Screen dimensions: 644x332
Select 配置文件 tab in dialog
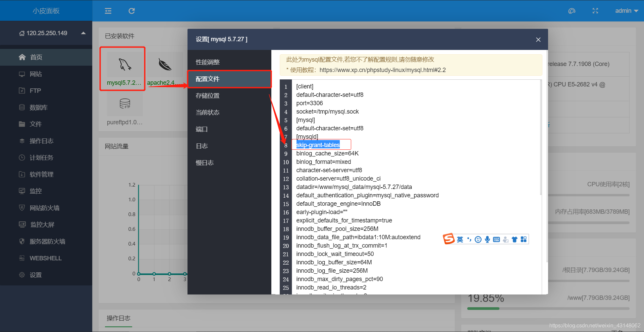[229, 79]
